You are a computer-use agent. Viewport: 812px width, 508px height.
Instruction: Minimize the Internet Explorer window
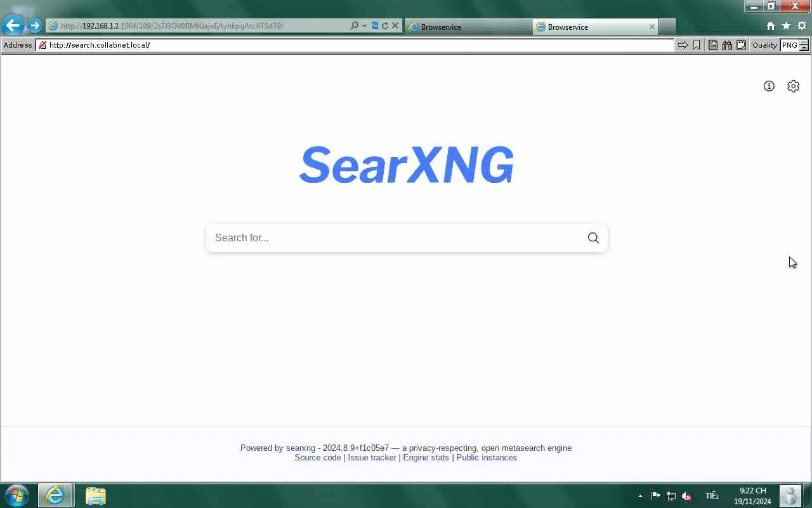(754, 6)
